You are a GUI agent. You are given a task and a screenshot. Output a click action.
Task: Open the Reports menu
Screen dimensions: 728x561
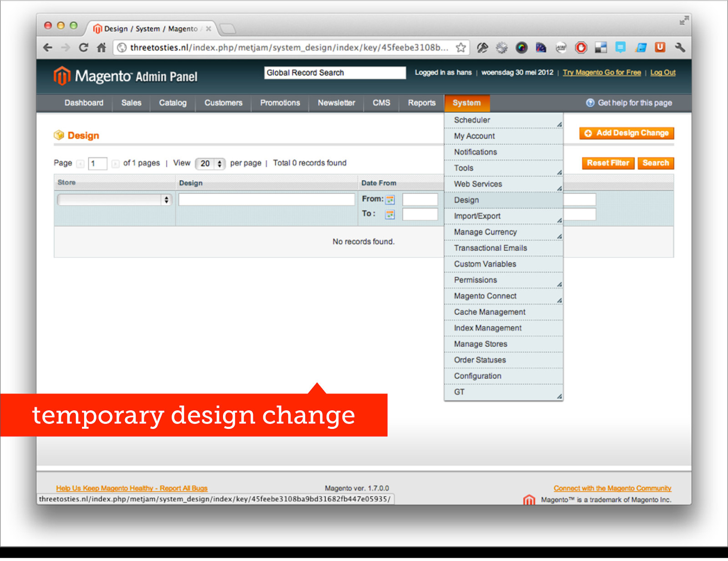tap(422, 103)
